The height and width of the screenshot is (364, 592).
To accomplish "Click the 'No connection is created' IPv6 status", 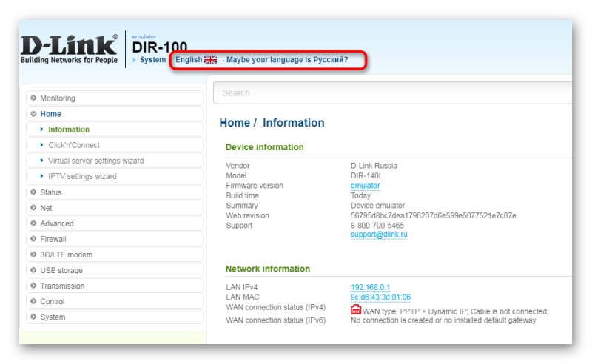I will pos(443,320).
